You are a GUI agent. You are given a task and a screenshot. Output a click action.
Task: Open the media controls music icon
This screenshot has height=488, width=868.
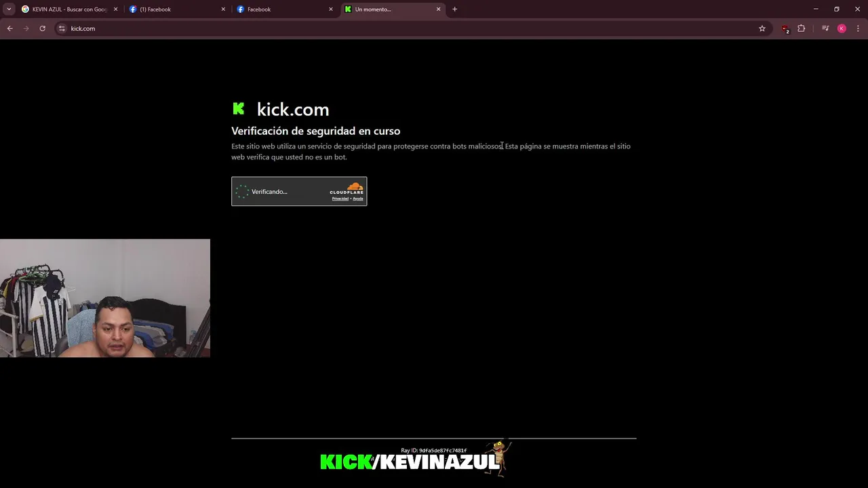click(x=825, y=28)
